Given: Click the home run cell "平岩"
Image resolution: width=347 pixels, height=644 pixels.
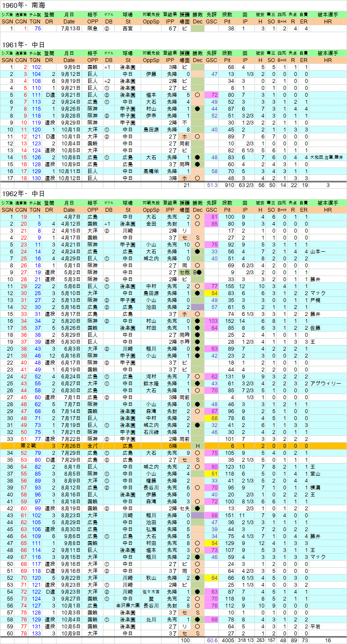Looking at the screenshot, I should pyautogui.click(x=315, y=627).
